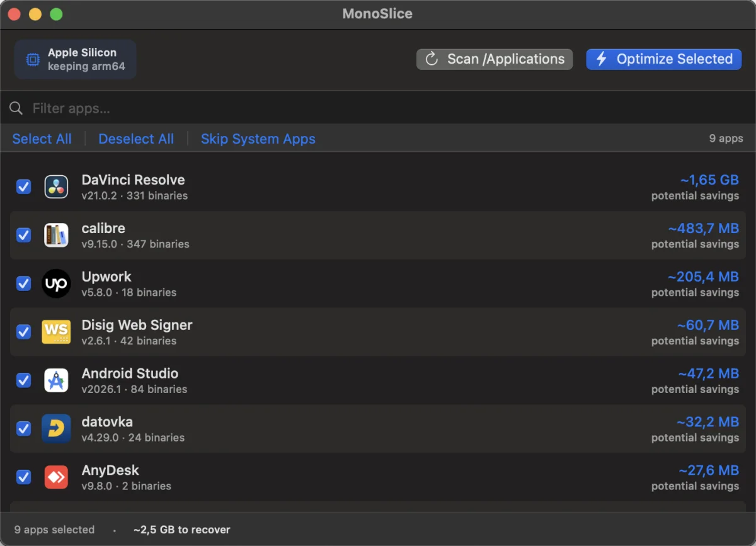Click v9.15.0 · 347 binaries text
Image resolution: width=756 pixels, height=546 pixels.
[x=135, y=244]
